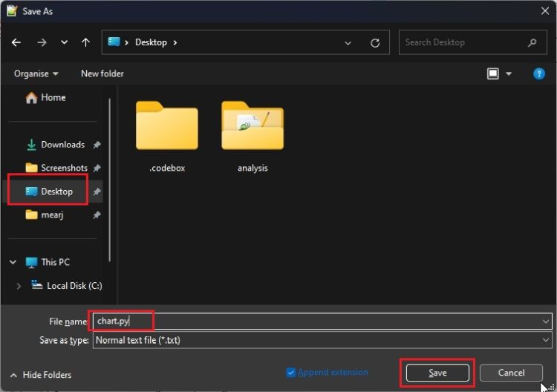Create a New folder
This screenshot has width=557, height=392.
pyautogui.click(x=102, y=73)
